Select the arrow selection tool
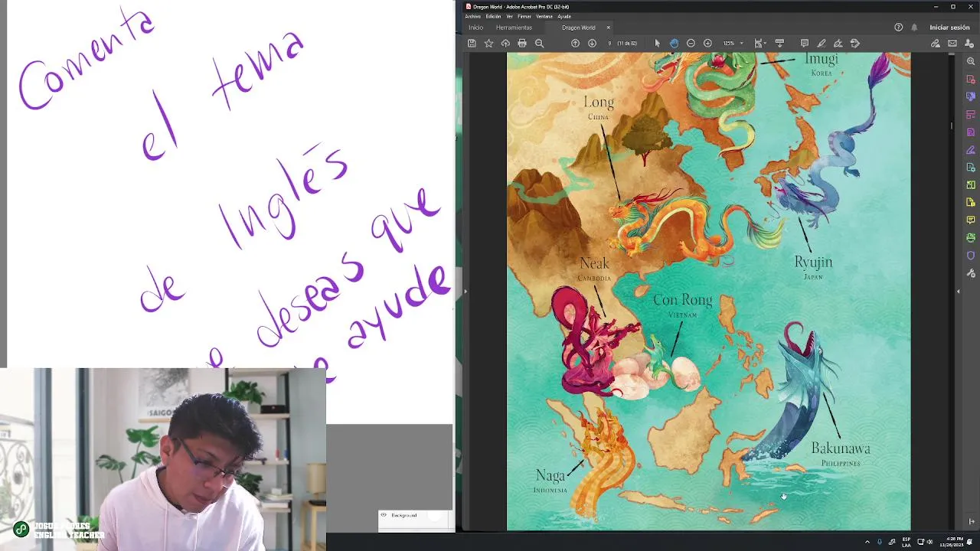980x551 pixels. tap(657, 44)
